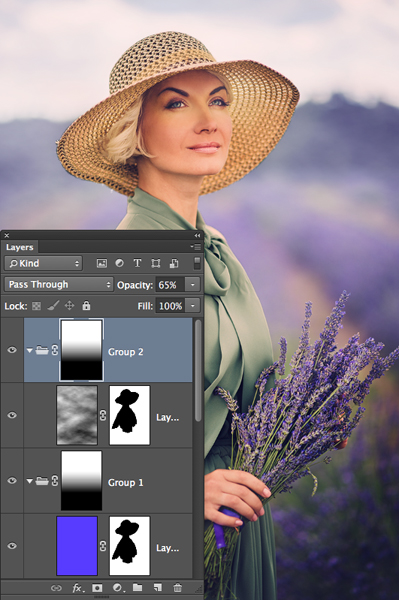Open the Fill slider dropdown arrow
This screenshot has width=399, height=600.
pyautogui.click(x=192, y=306)
